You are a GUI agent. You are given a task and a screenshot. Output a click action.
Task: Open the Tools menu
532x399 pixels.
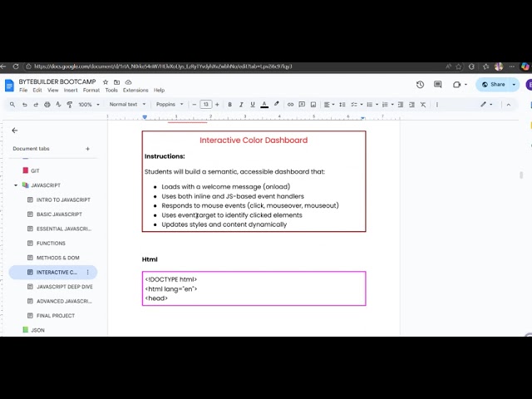[x=111, y=91]
